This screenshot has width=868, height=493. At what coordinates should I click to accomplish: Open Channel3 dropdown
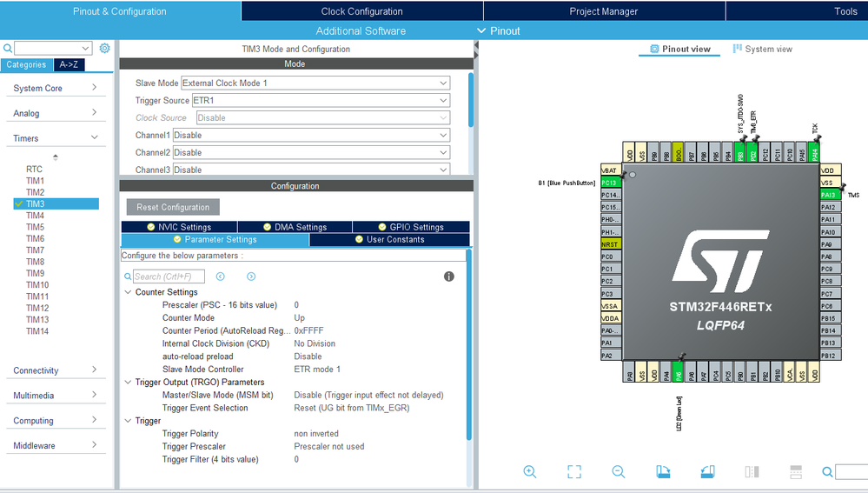(x=311, y=170)
